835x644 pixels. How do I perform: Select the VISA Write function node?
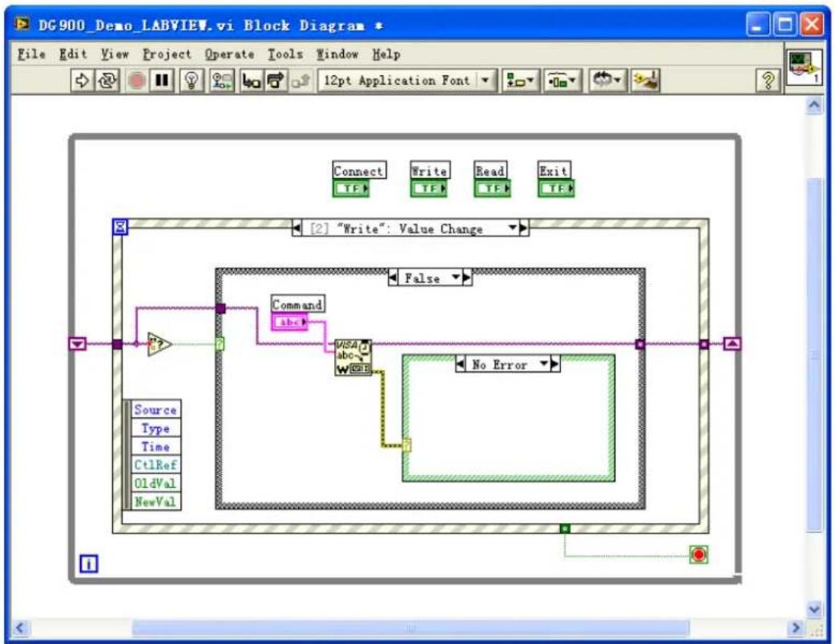(x=353, y=358)
